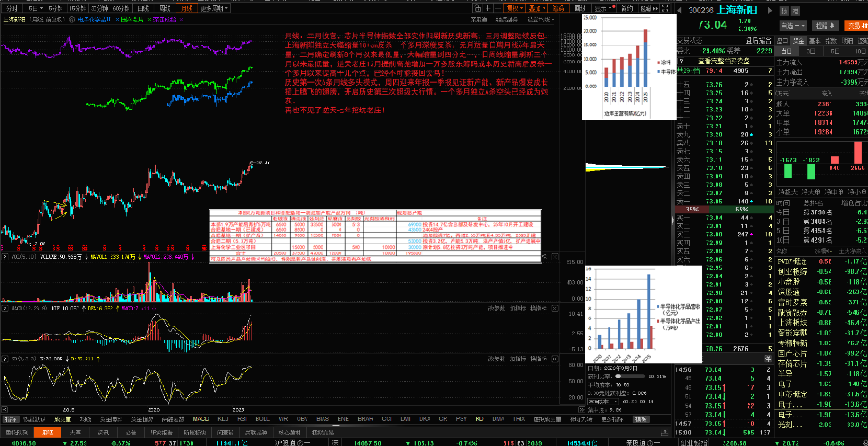Remove the green overlay index with its X
Viewport: 868px width, 446px height.
[149, 20]
